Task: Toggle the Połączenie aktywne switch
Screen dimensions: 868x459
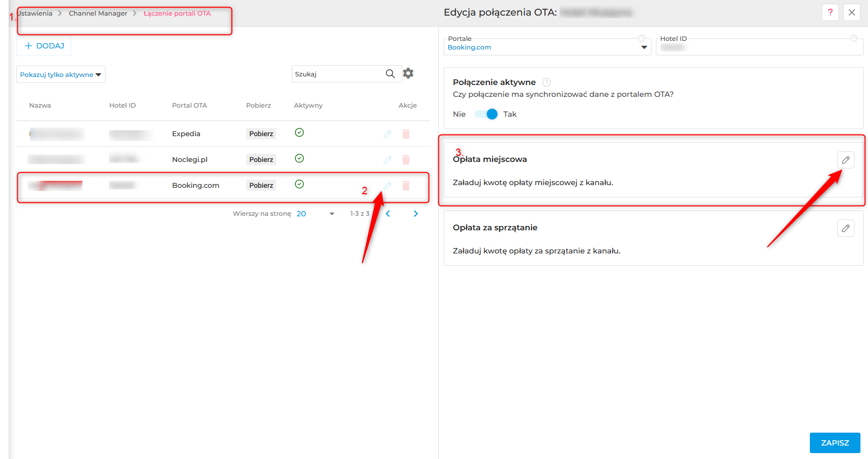Action: tap(486, 114)
